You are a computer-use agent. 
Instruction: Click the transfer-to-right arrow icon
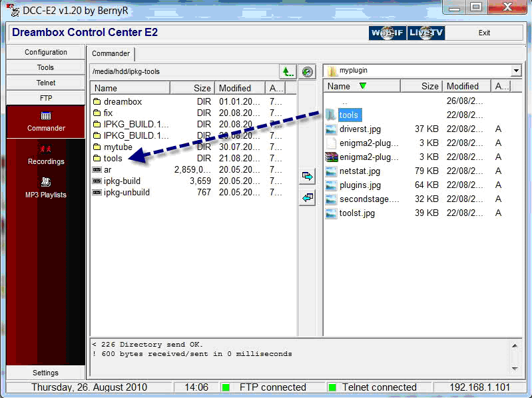(x=307, y=177)
